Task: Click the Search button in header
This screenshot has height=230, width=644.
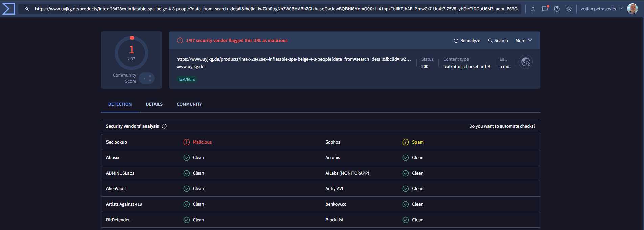Action: tap(498, 41)
